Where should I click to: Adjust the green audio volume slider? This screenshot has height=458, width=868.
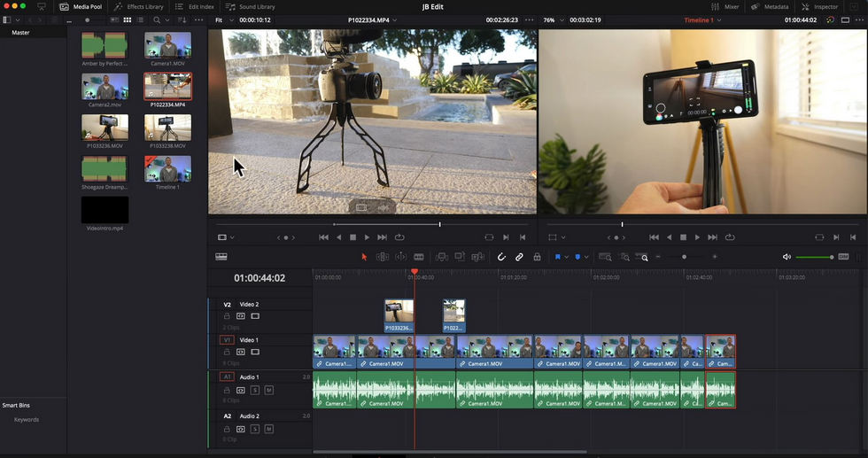click(815, 257)
